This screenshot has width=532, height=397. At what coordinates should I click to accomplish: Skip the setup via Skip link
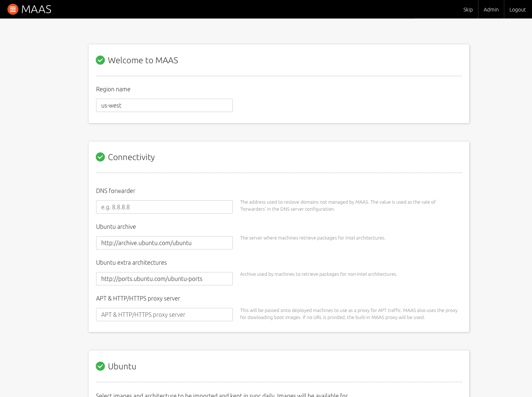click(x=468, y=10)
